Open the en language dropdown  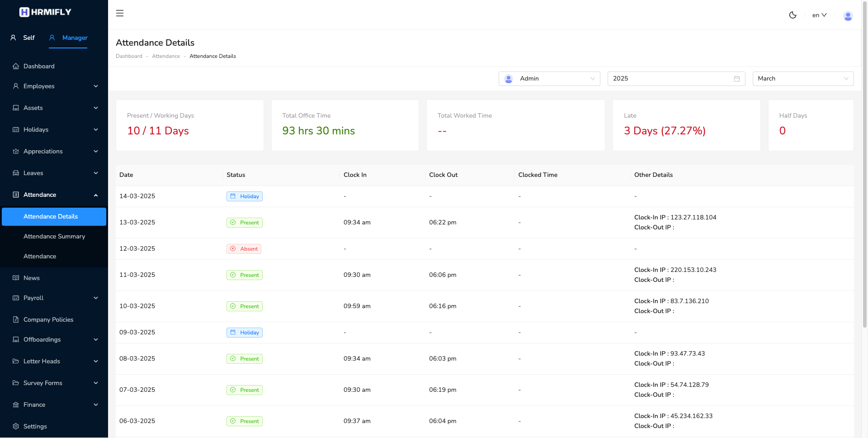[x=819, y=15]
